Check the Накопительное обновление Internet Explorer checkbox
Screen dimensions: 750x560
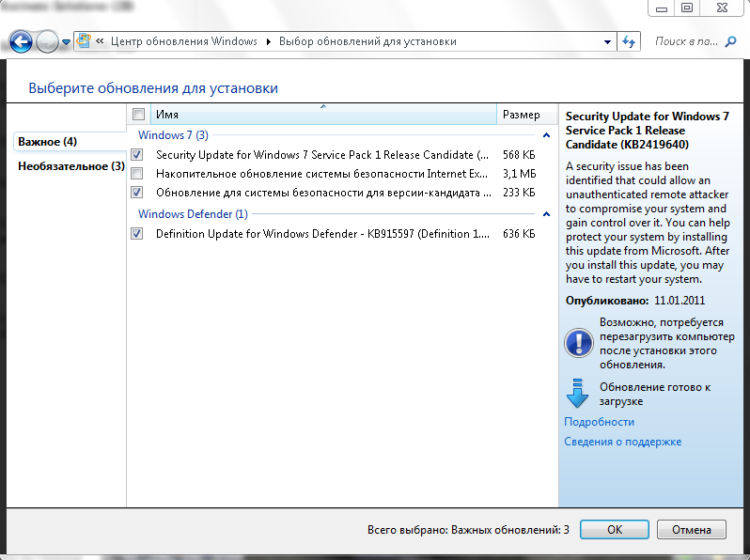(x=137, y=173)
